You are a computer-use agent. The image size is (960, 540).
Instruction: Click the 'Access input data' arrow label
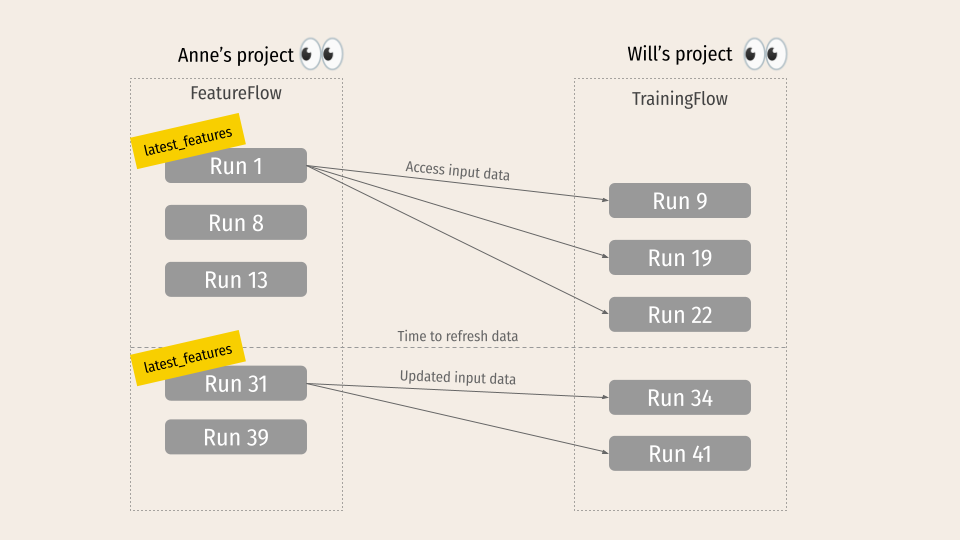457,171
